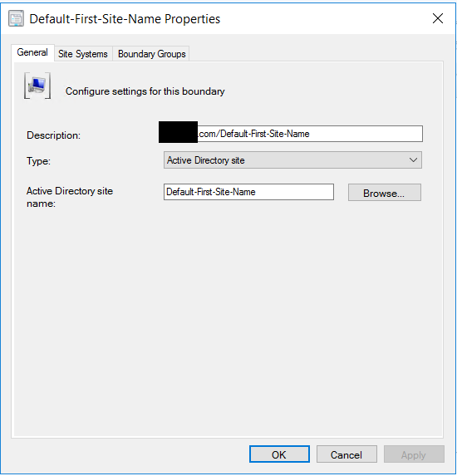Click the 'Configure settings for this boundary' heading
457x476 pixels.
145,91
